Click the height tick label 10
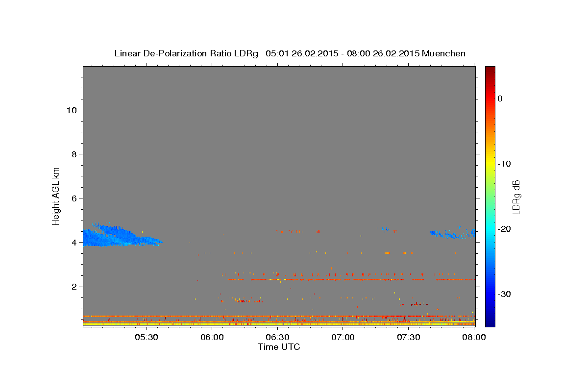This screenshot has width=588, height=392. click(x=71, y=110)
